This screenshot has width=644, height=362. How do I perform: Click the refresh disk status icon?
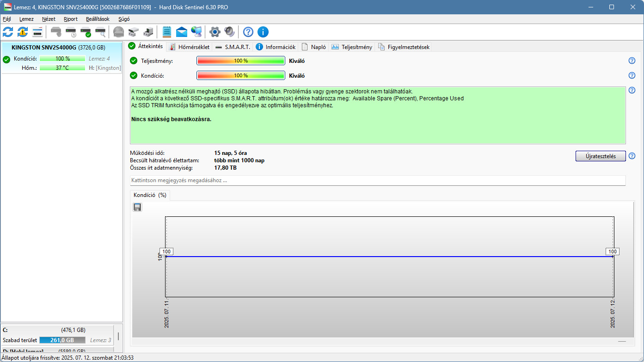[x=8, y=32]
